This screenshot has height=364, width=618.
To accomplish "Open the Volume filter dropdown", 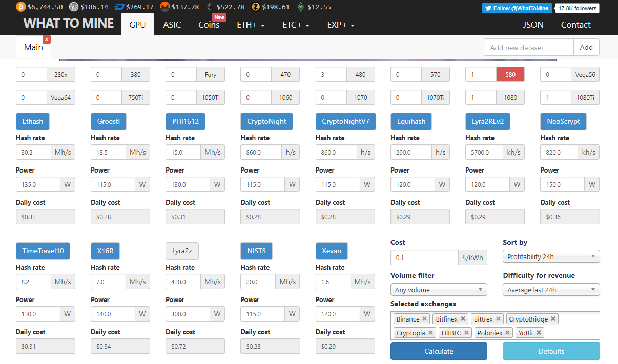I will [x=439, y=290].
